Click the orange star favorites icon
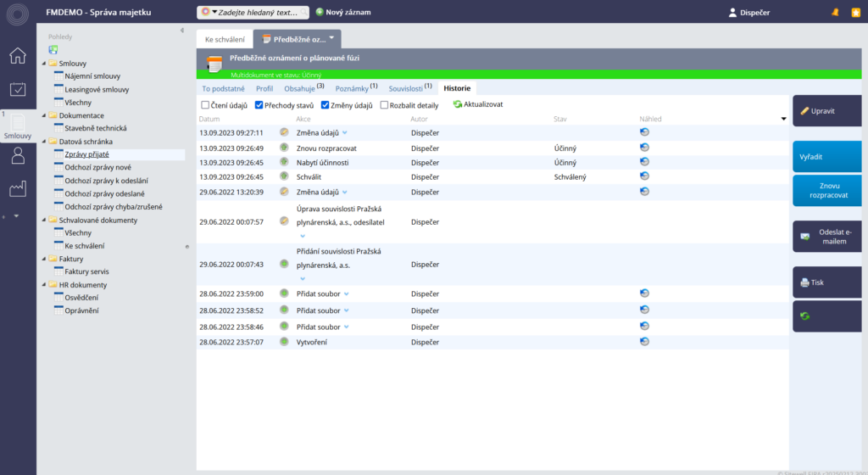The image size is (868, 475). point(856,12)
